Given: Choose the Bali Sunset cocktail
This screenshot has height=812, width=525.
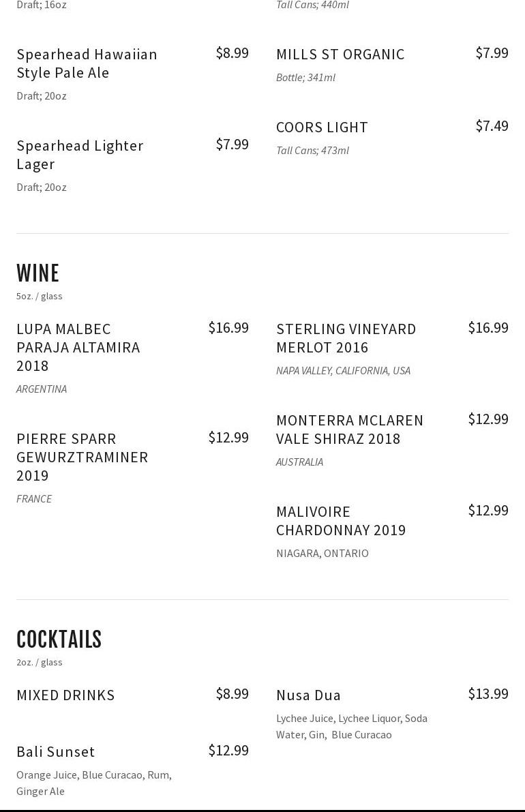Looking at the screenshot, I should point(56,751).
